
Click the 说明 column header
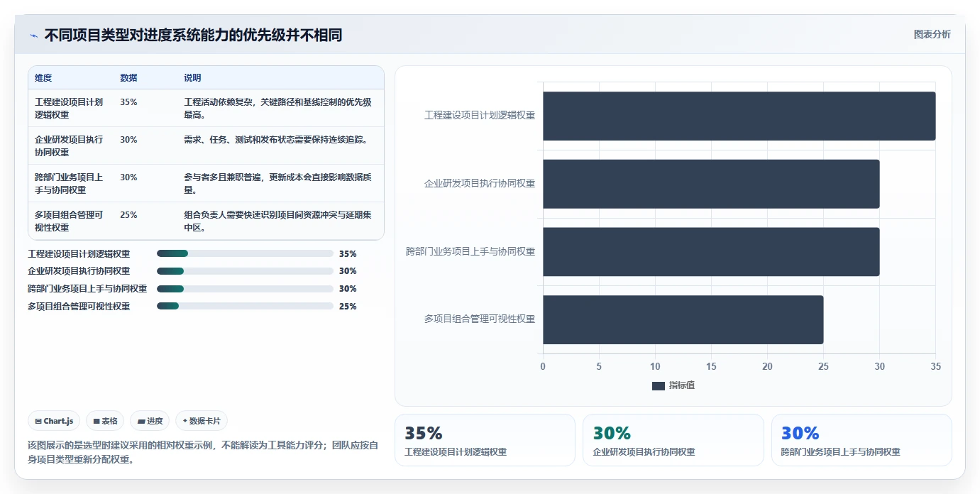[x=192, y=78]
